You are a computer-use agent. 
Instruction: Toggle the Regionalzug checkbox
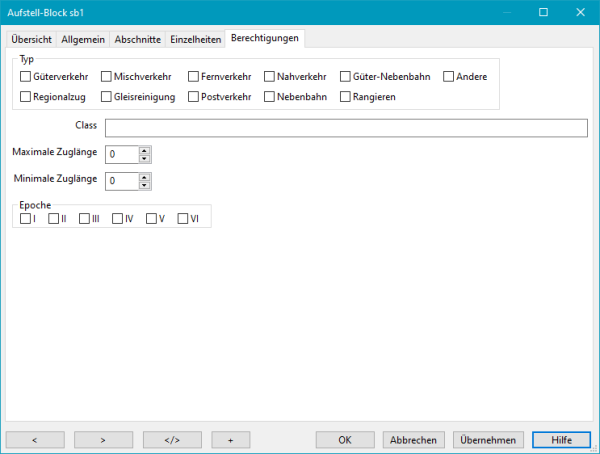tap(26, 97)
